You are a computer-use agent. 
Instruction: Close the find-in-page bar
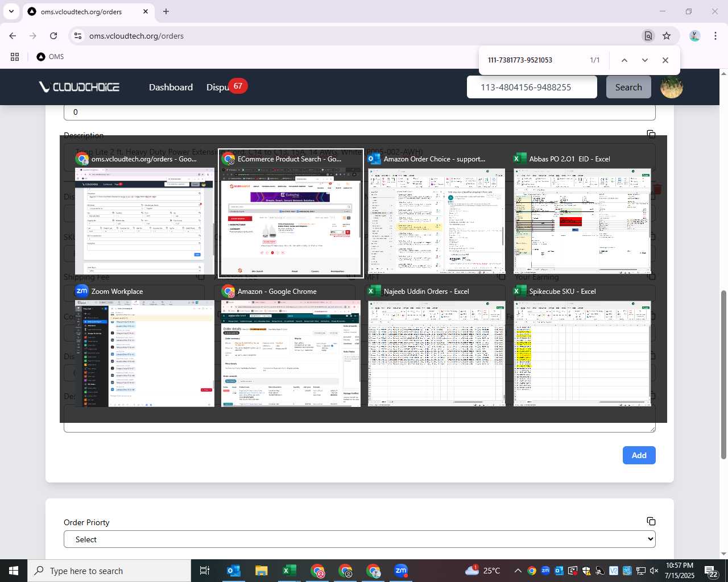(665, 60)
